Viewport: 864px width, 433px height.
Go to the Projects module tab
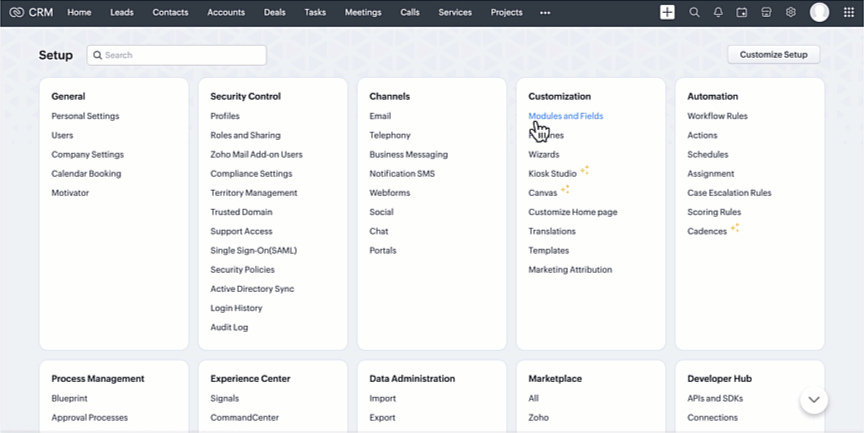506,12
